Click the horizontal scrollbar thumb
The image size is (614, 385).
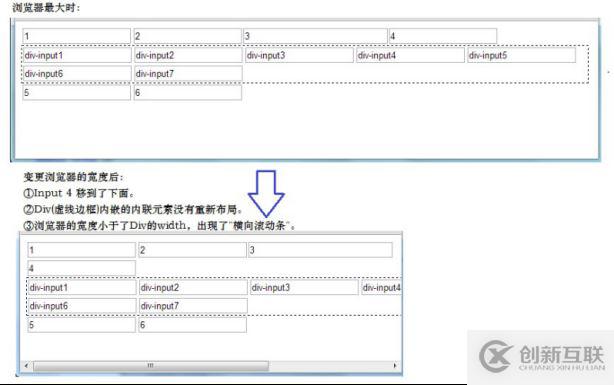151,366
